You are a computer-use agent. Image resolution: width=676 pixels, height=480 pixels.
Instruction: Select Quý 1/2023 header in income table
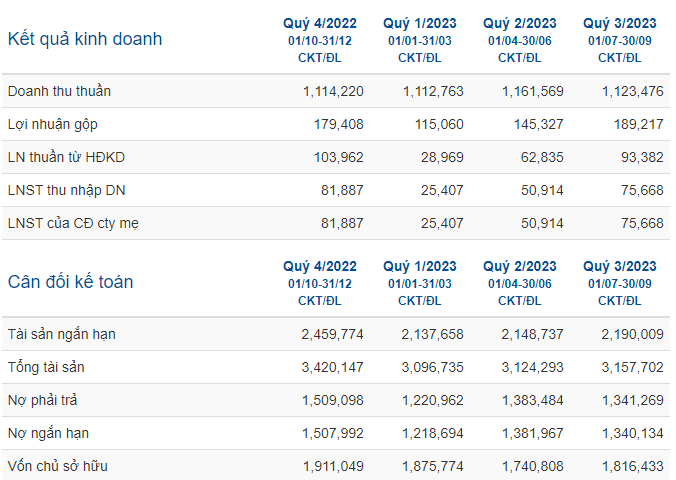(419, 23)
